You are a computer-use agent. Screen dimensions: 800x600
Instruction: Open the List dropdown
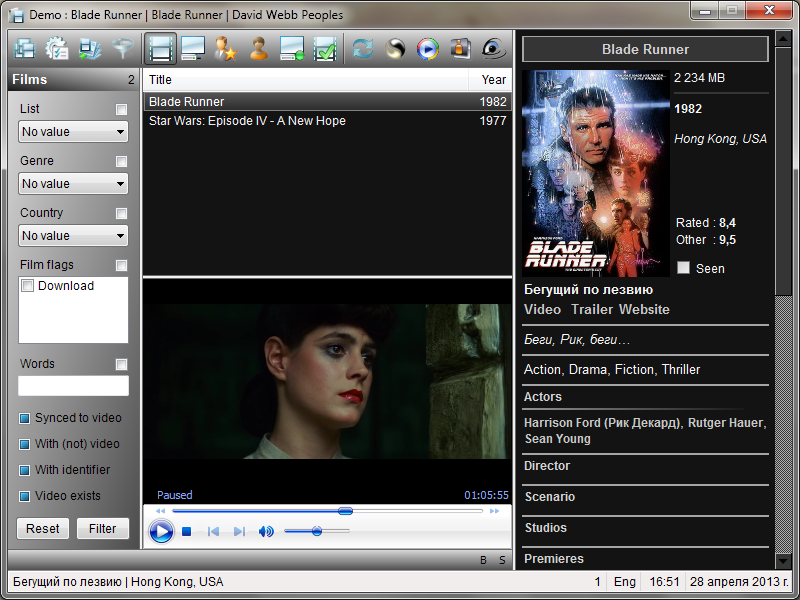coord(73,132)
